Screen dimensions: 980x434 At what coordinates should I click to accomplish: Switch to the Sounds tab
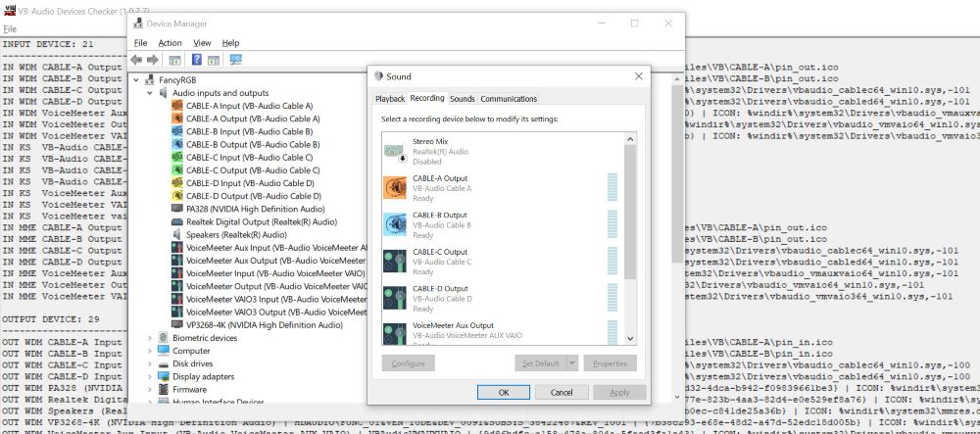[463, 99]
